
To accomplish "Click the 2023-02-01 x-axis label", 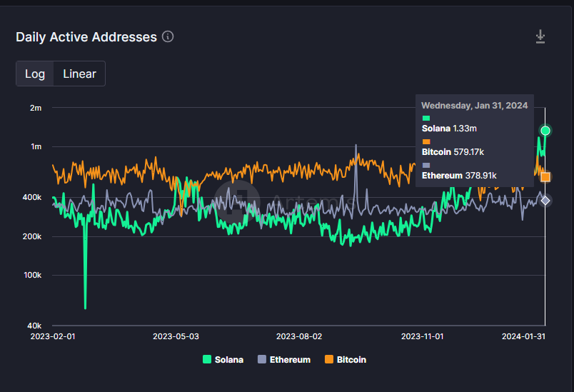I will click(x=53, y=336).
